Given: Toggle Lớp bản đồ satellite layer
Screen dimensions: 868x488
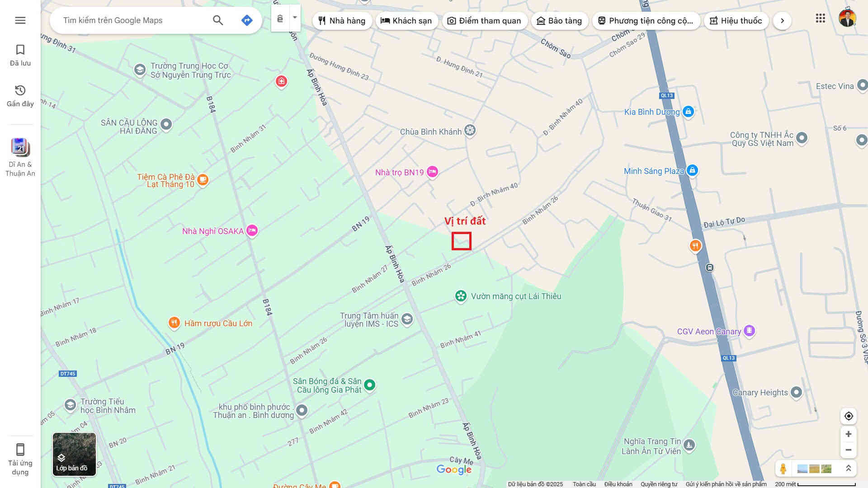Looking at the screenshot, I should [x=74, y=454].
